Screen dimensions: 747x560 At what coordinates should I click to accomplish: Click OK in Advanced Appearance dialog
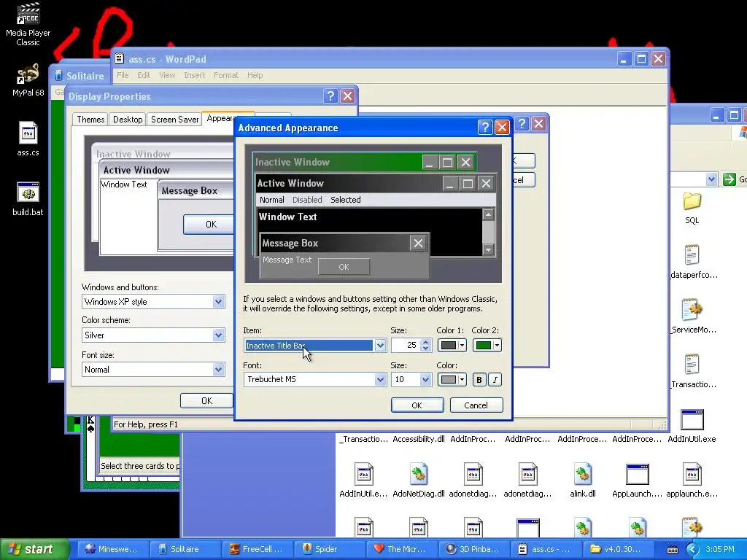(x=417, y=405)
